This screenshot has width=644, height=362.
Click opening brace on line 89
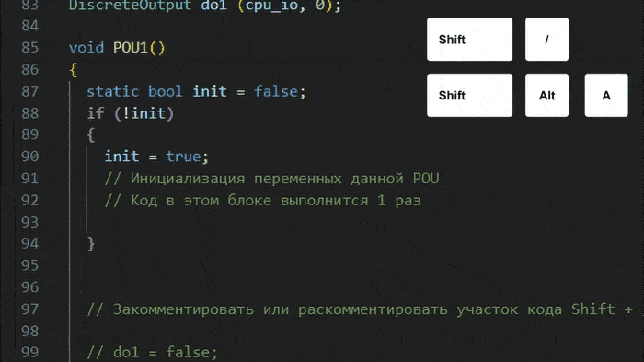coord(91,134)
